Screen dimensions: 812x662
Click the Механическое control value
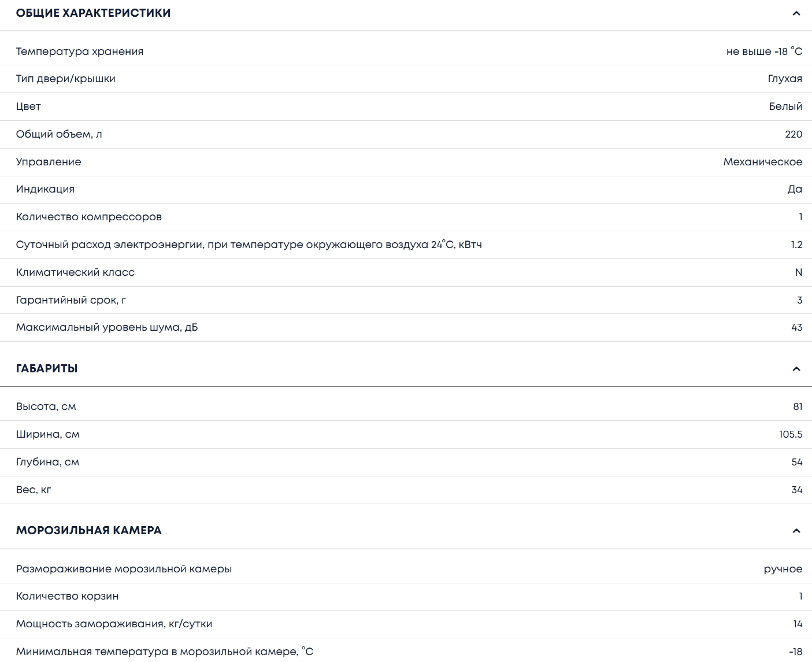[x=762, y=162]
